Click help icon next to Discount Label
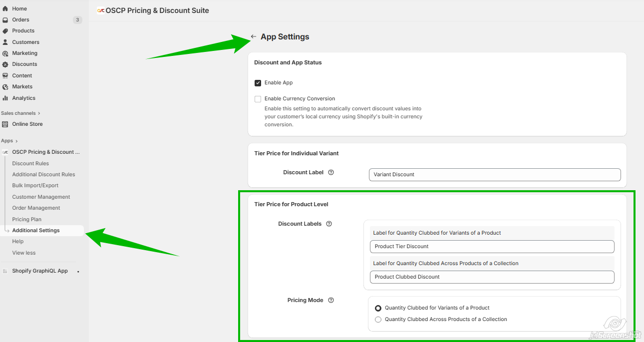Image resolution: width=644 pixels, height=342 pixels. [x=331, y=172]
